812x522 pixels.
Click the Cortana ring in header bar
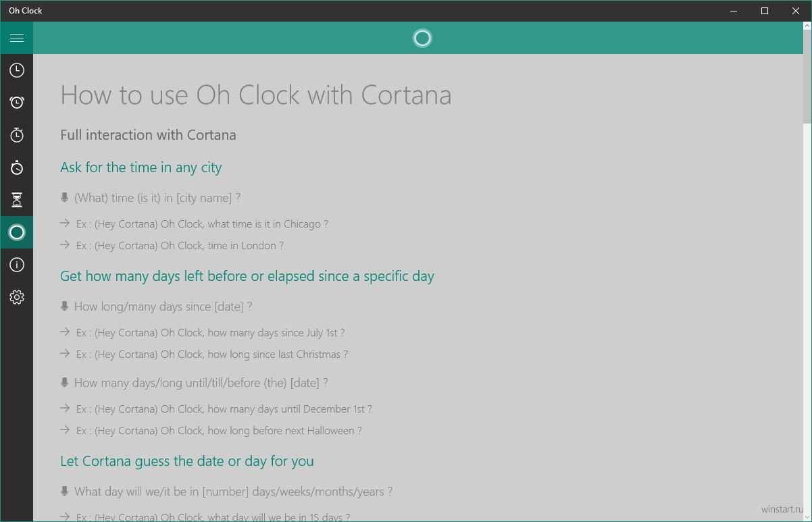pyautogui.click(x=422, y=38)
